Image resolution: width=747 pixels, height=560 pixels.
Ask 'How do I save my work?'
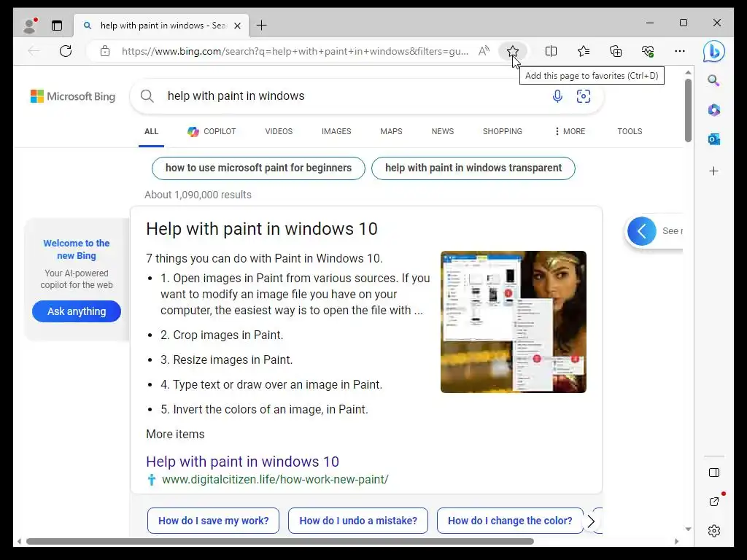214,521
